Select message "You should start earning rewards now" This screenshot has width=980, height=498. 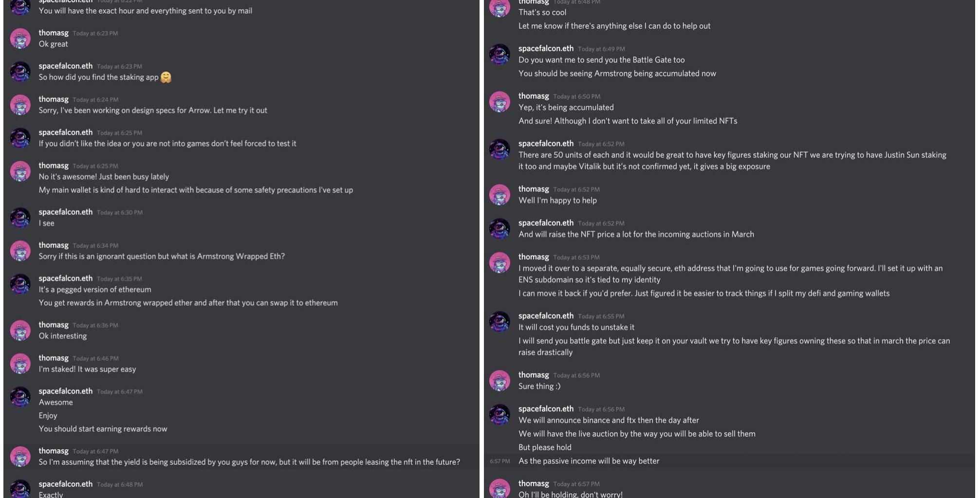(103, 429)
